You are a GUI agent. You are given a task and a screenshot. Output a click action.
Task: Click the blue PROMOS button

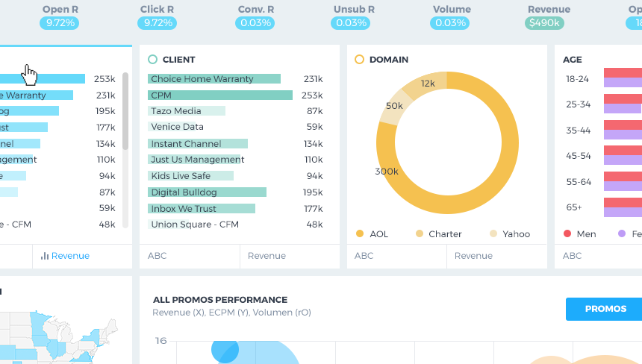pos(605,309)
